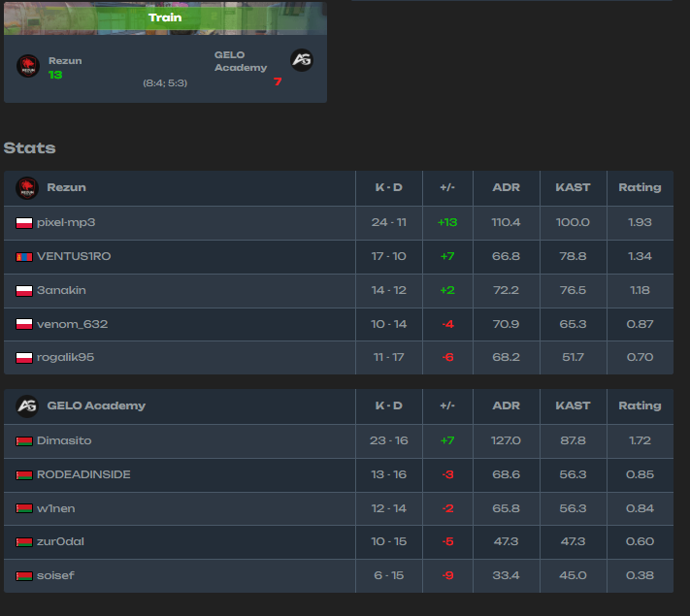Click zur0dal's -5 plus-minus value
Viewport: 690px width, 616px height.
447,541
